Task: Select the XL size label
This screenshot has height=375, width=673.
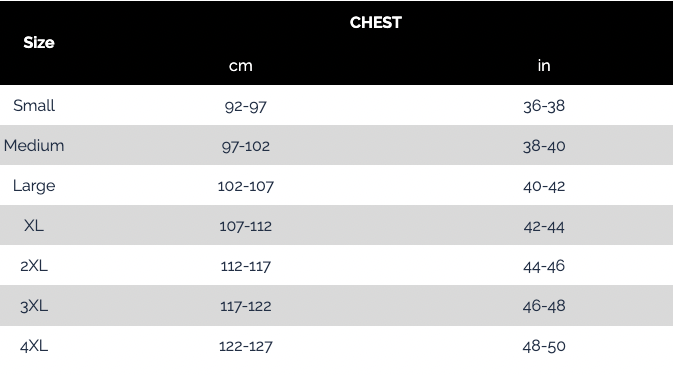Action: pos(34,226)
